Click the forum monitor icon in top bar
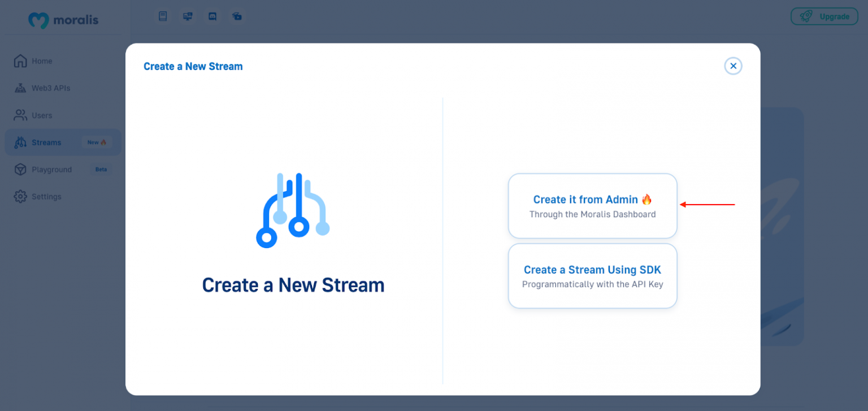Viewport: 868px width, 411px height. point(188,16)
